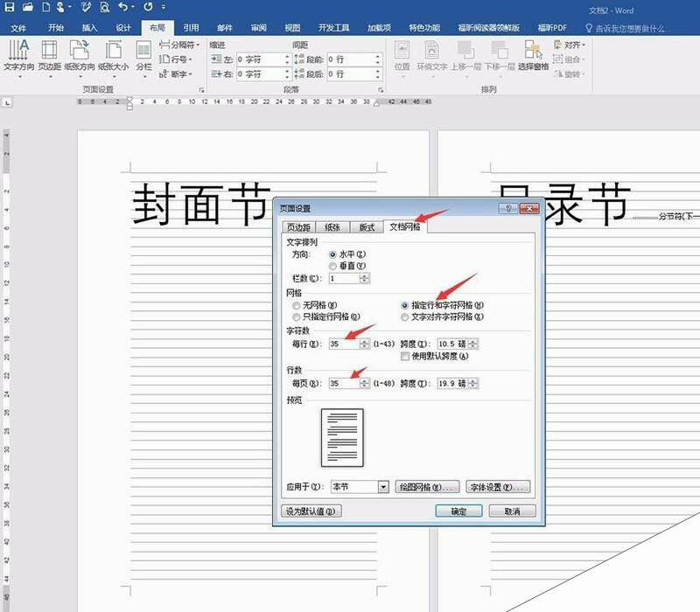This screenshot has height=612, width=700.
Task: Click the 段前 spacing field in ribbon
Action: click(x=354, y=59)
